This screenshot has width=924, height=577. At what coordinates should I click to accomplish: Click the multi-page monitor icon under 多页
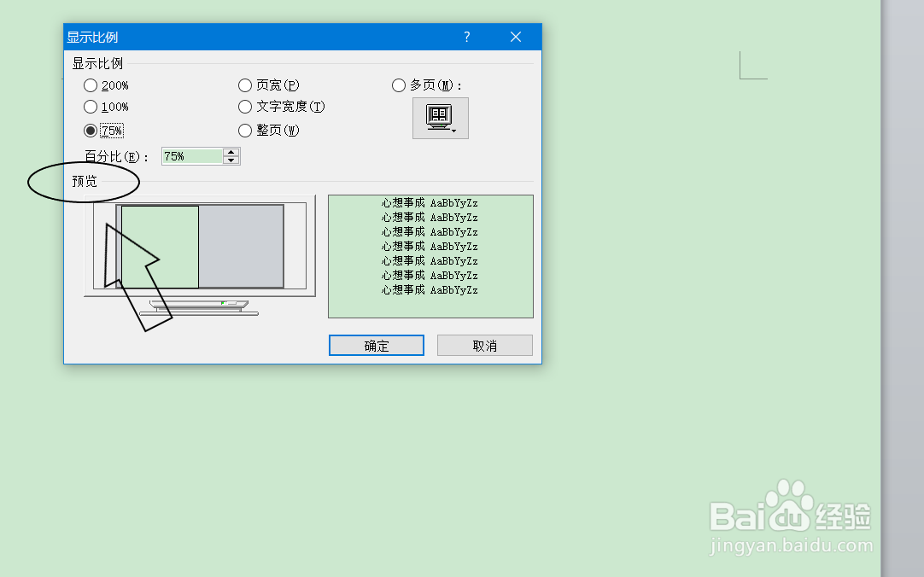440,118
